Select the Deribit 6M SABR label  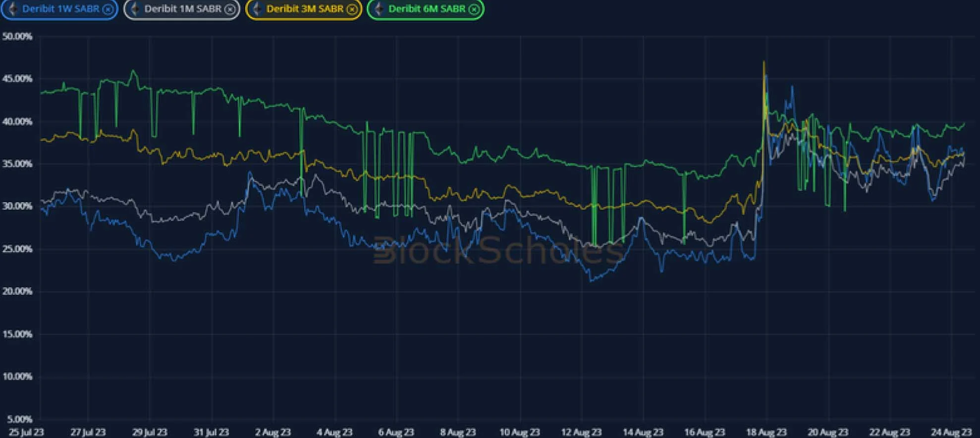tap(427, 9)
